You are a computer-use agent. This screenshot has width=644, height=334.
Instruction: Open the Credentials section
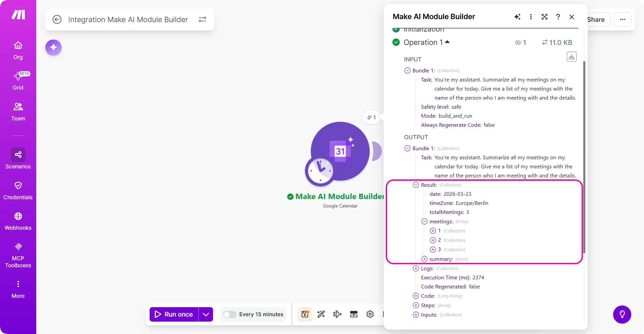(x=18, y=191)
